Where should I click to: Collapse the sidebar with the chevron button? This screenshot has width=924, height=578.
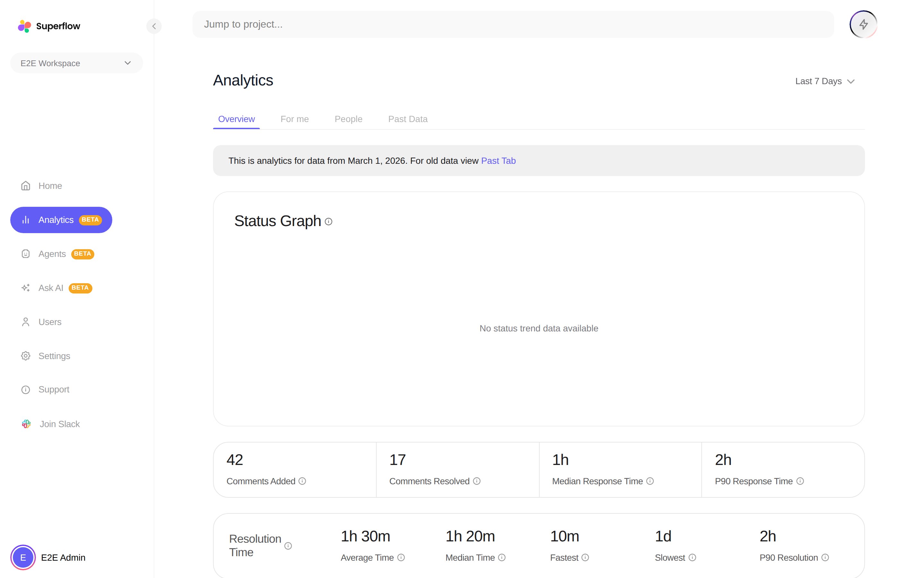154,26
